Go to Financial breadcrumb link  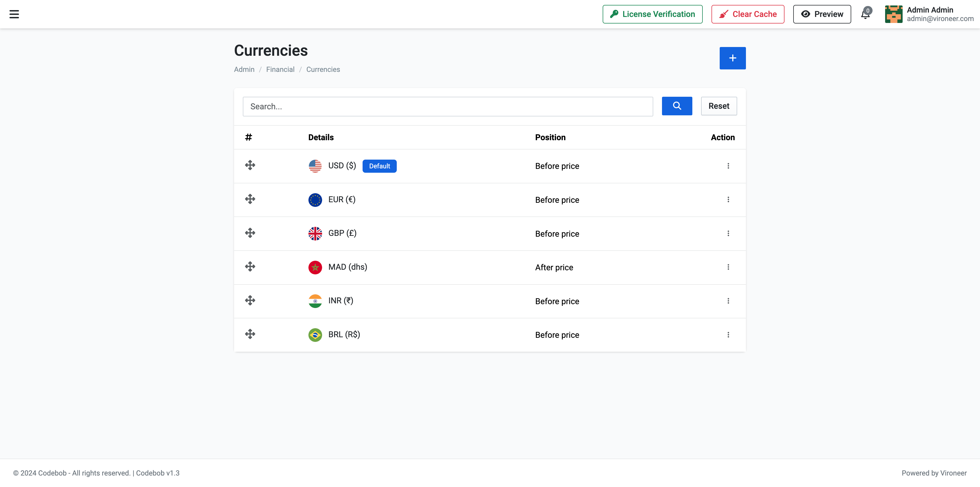[280, 70]
